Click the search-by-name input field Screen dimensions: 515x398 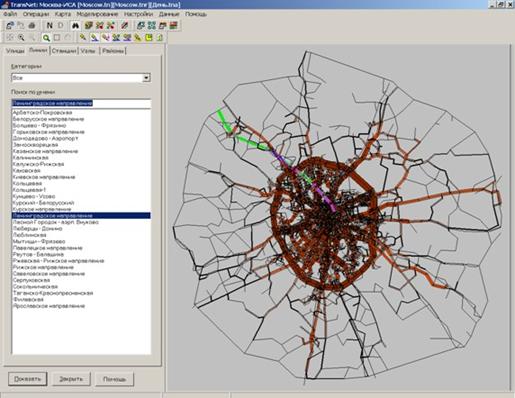pos(81,103)
